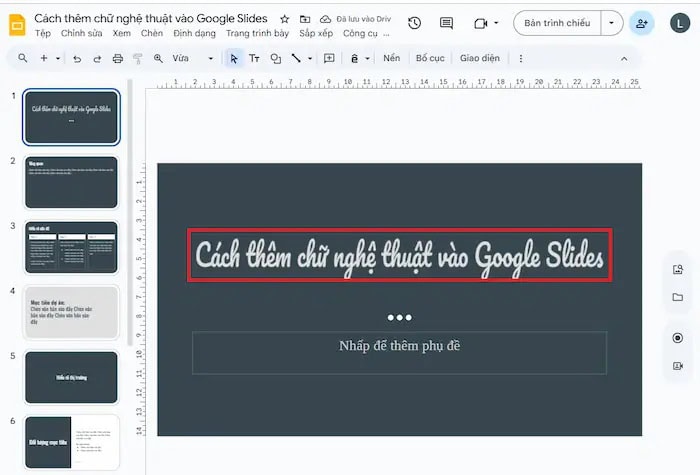Select the Text box tool
This screenshot has height=475, width=700.
point(254,58)
